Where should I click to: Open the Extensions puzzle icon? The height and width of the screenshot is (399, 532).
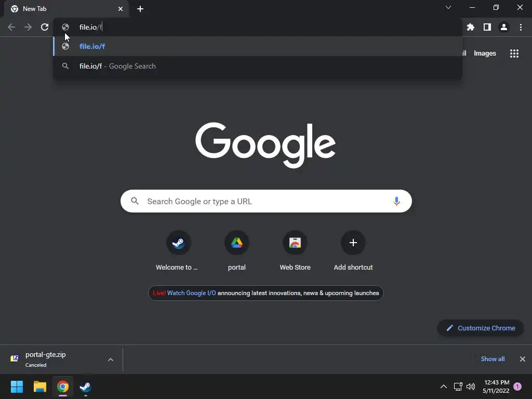470,27
